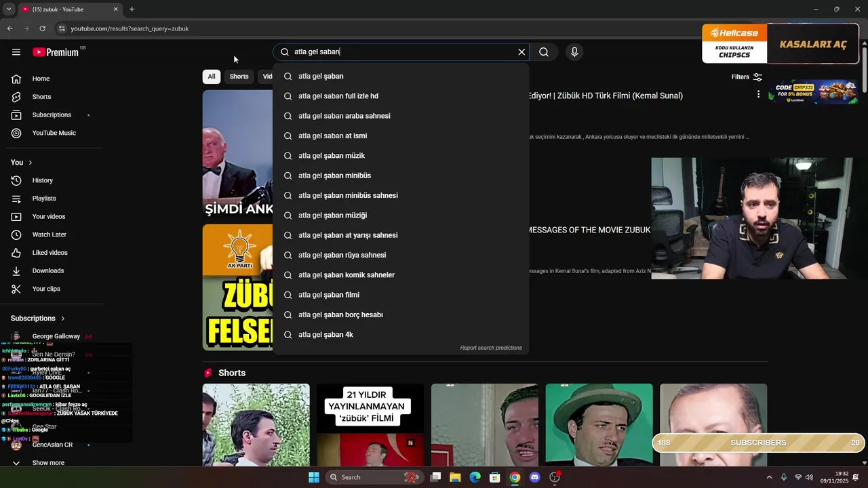Screen dimensions: 868x488
Task: Choose suggestion 'atla gel şaban müzik'
Action: click(x=401, y=156)
